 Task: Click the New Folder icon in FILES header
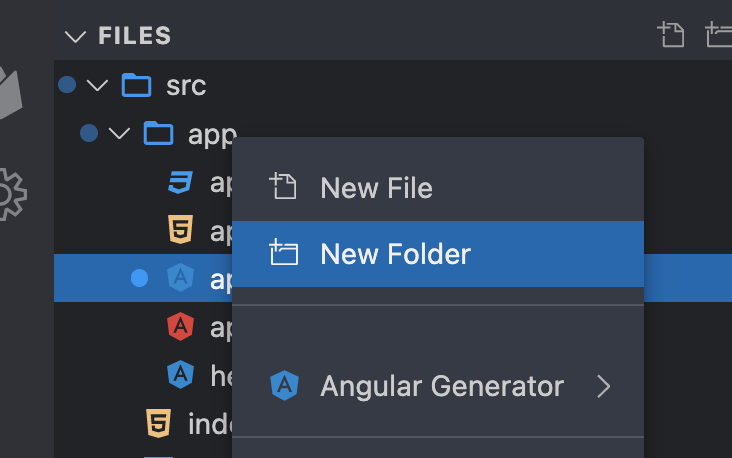(719, 35)
